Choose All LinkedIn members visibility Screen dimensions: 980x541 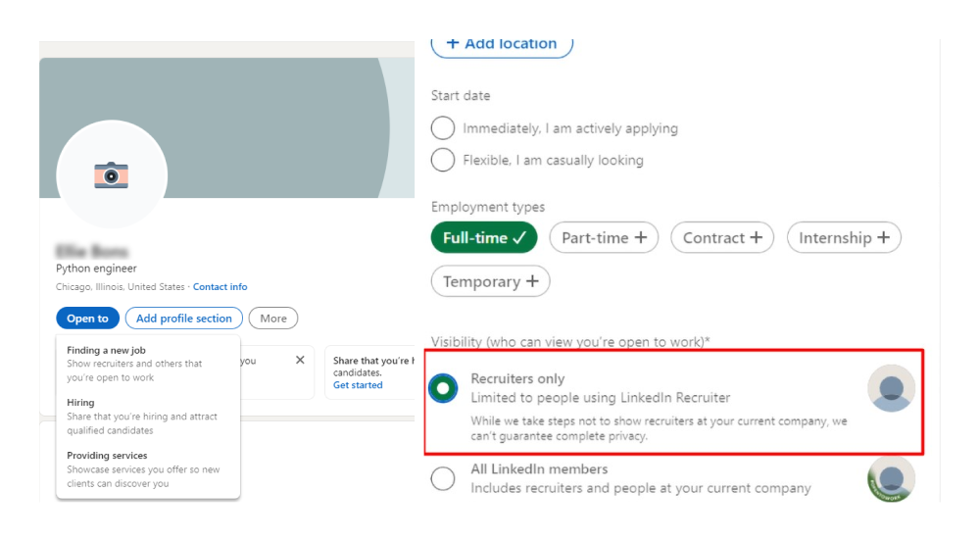point(443,478)
